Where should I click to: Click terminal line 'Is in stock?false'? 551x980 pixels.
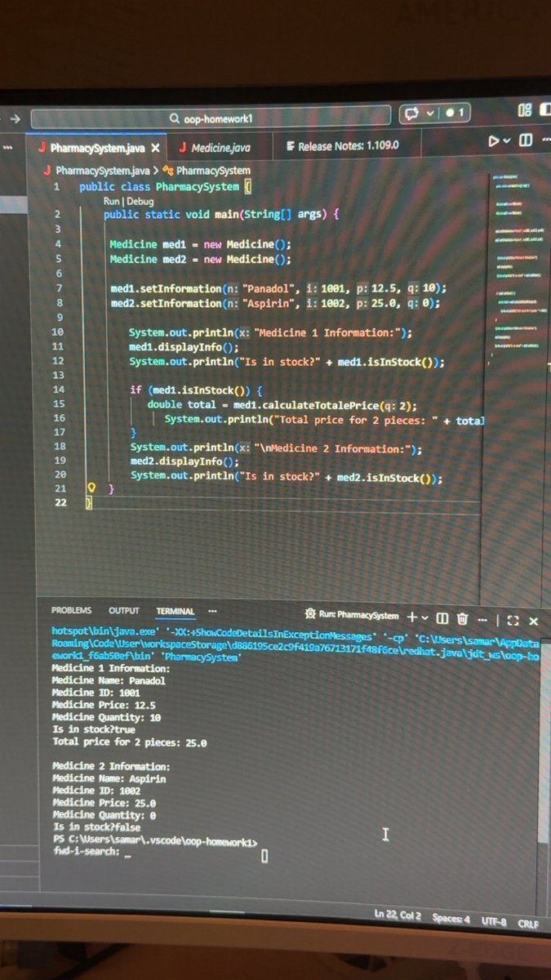(96, 827)
